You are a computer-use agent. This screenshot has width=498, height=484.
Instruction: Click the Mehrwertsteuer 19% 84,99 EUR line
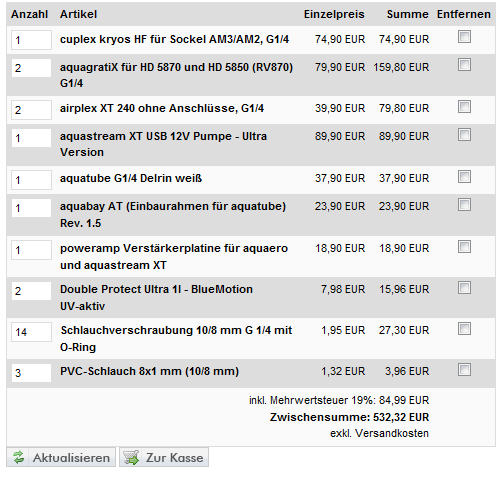[339, 400]
